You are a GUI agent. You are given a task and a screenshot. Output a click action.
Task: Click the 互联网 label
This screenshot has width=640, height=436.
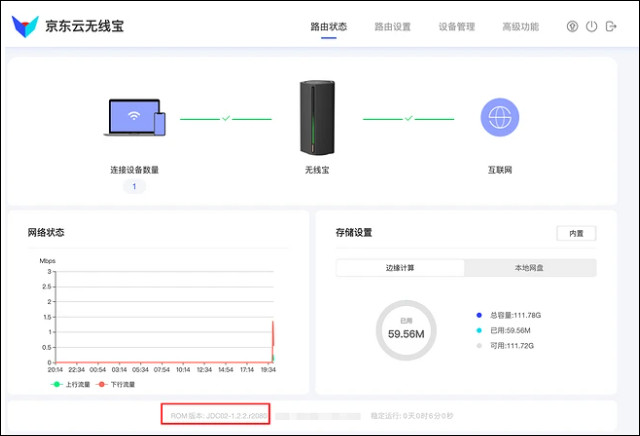[x=500, y=170]
